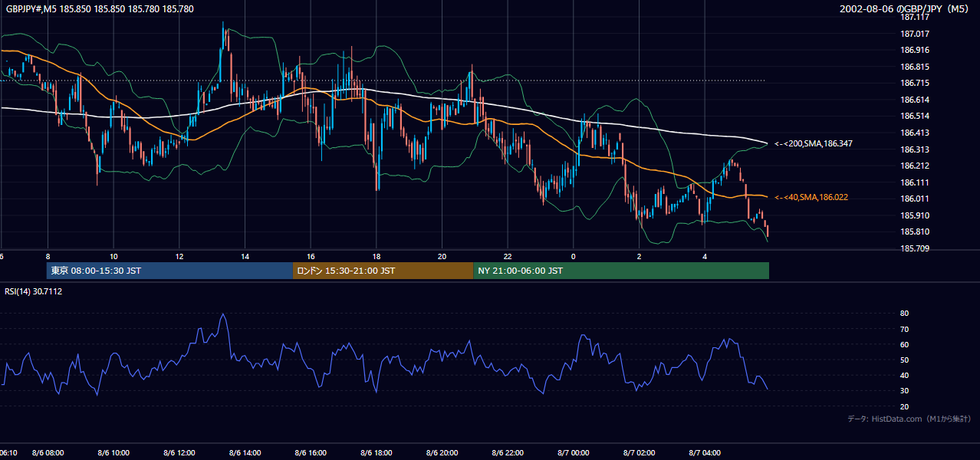This screenshot has height=460, width=980.
Task: Click the 8/6 12:00 date label
Action: pyautogui.click(x=179, y=452)
